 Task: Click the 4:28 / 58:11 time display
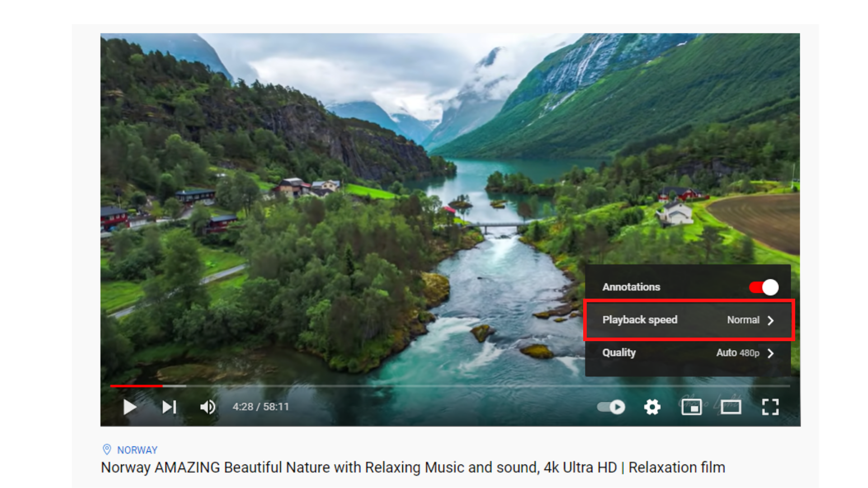[x=260, y=407]
